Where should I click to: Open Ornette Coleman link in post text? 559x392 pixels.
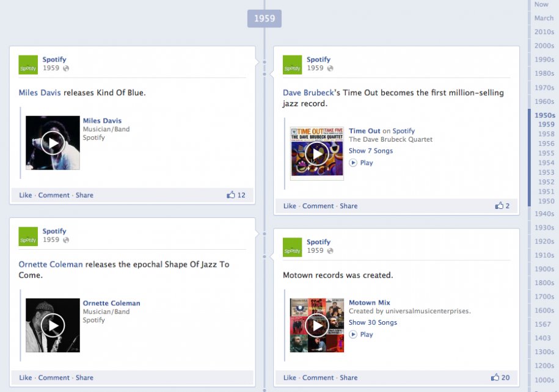[51, 264]
